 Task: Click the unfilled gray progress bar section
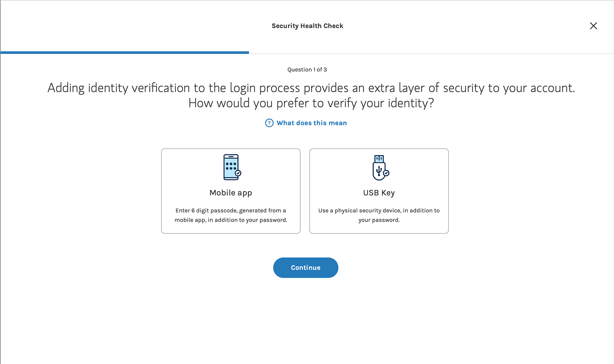pos(431,53)
